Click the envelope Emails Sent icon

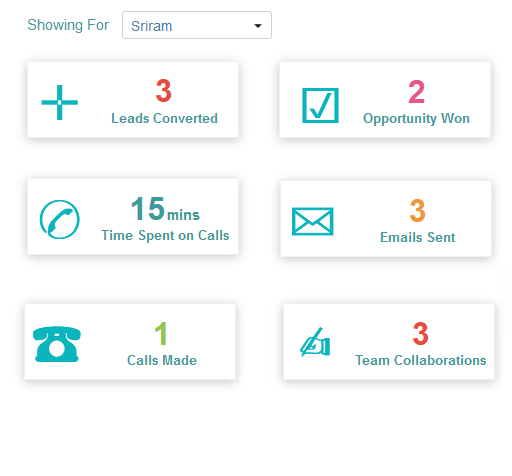click(x=313, y=221)
